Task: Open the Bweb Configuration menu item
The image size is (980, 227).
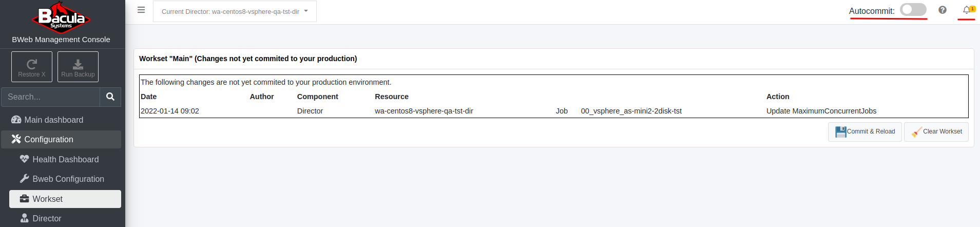Action: [65, 179]
